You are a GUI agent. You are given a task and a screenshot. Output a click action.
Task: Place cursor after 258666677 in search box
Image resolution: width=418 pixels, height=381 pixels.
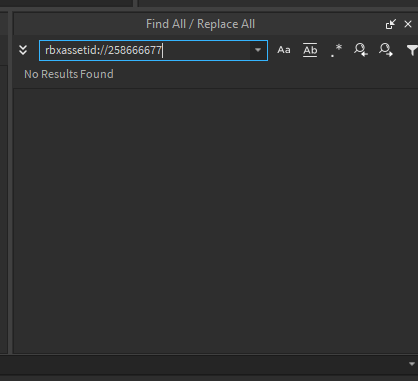click(x=162, y=50)
